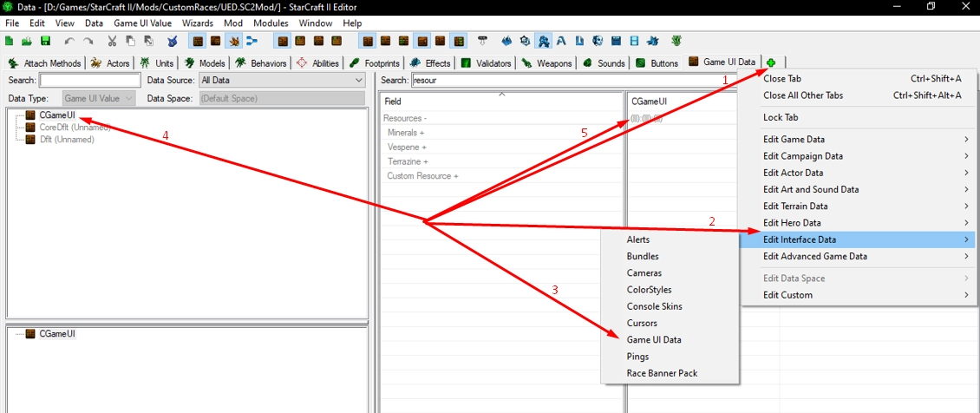The image size is (980, 413).
Task: Click the New document toolbar icon
Action: (10, 42)
